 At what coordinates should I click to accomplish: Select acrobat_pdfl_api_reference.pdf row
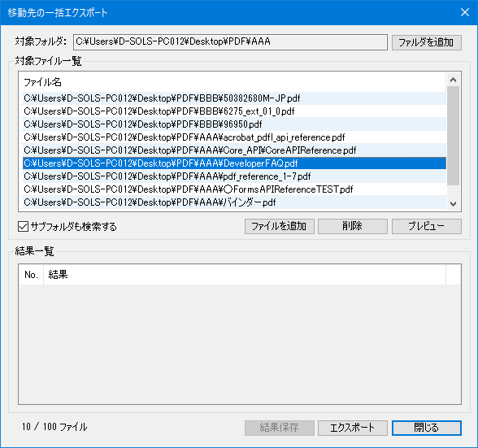click(x=234, y=137)
